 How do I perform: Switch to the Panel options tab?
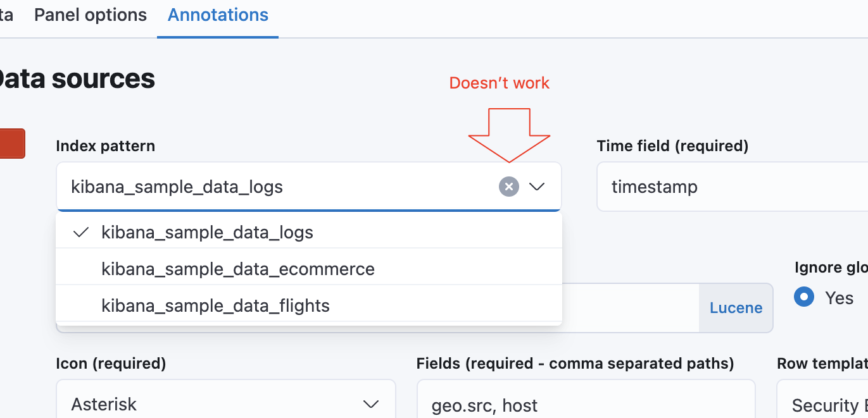(x=91, y=15)
